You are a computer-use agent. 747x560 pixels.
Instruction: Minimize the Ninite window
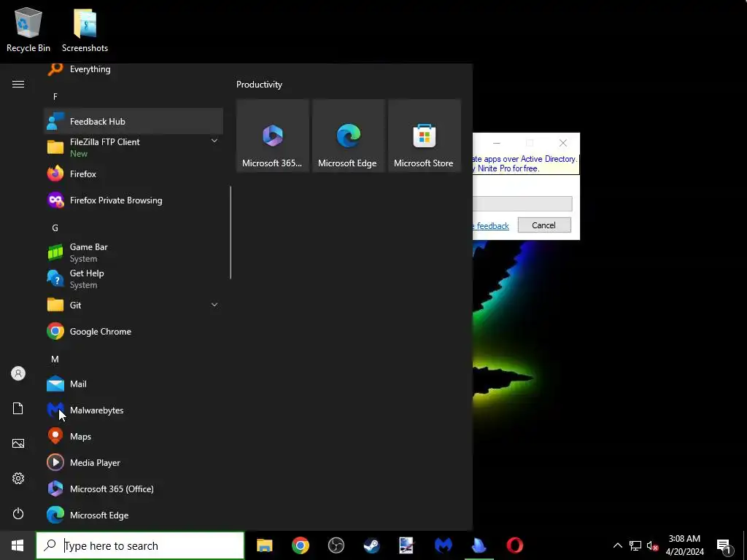tap(496, 143)
